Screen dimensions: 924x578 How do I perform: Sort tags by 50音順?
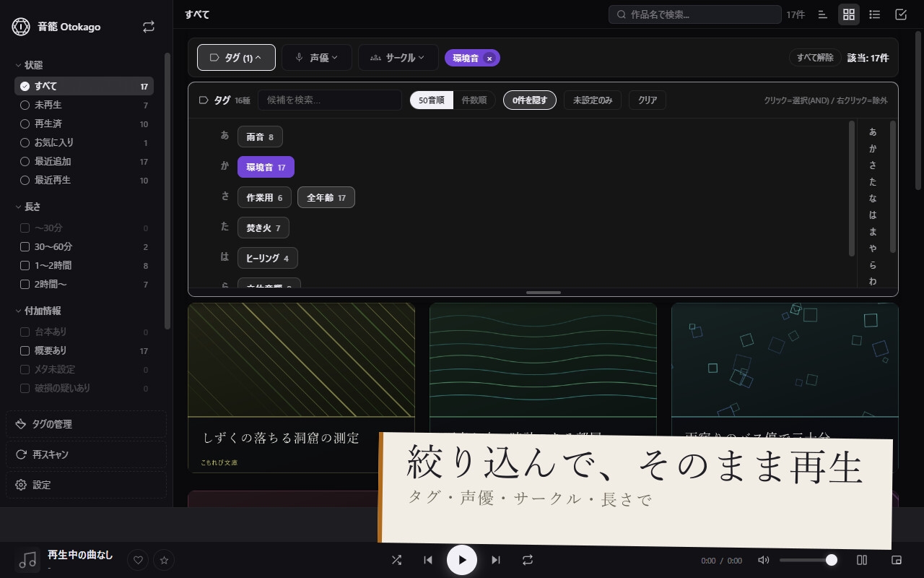[x=432, y=100]
